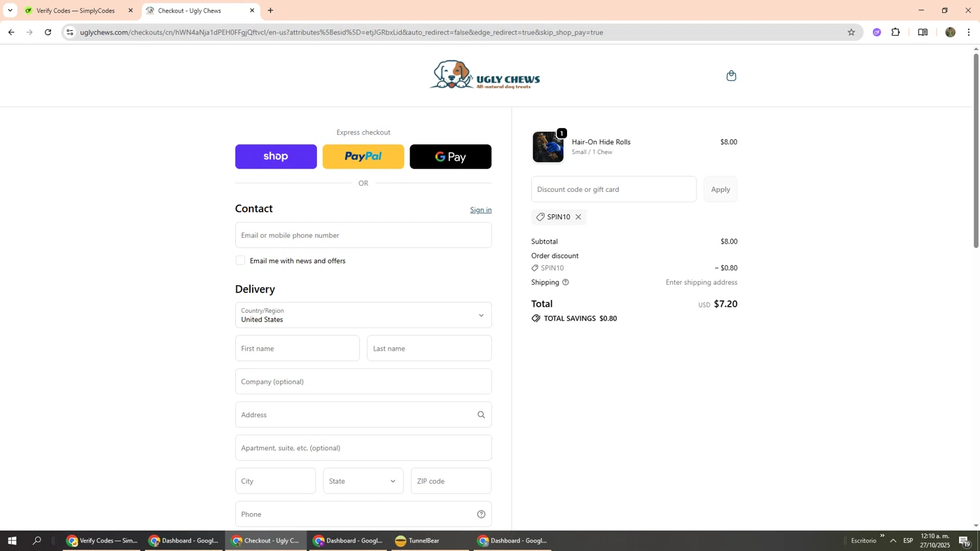980x551 pixels.
Task: Open the ESP language indicator
Action: pos(908,541)
